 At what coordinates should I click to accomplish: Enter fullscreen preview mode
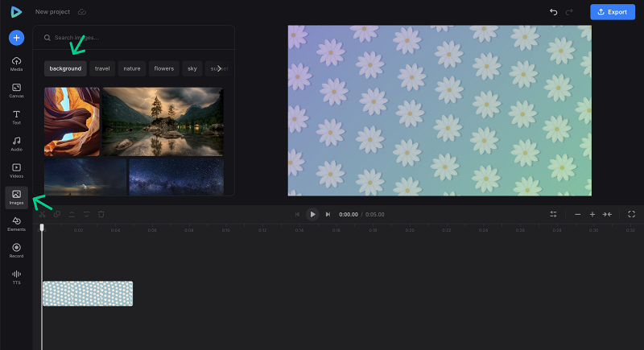(632, 214)
